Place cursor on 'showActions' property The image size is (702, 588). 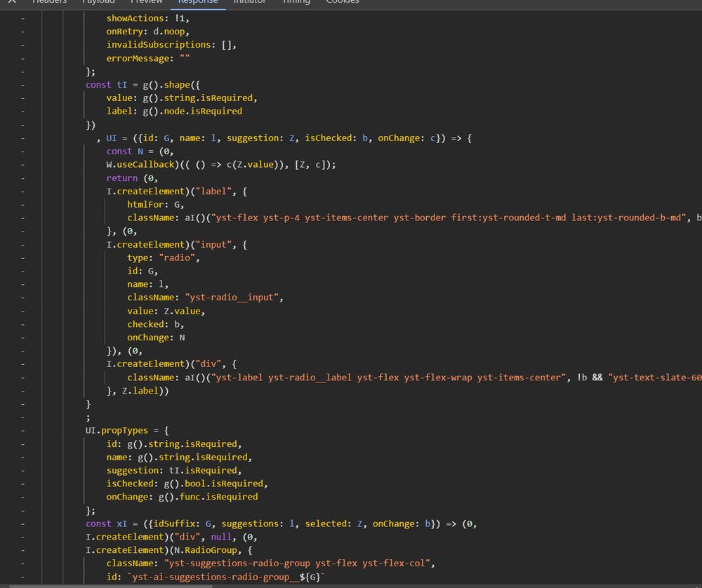[x=132, y=18]
